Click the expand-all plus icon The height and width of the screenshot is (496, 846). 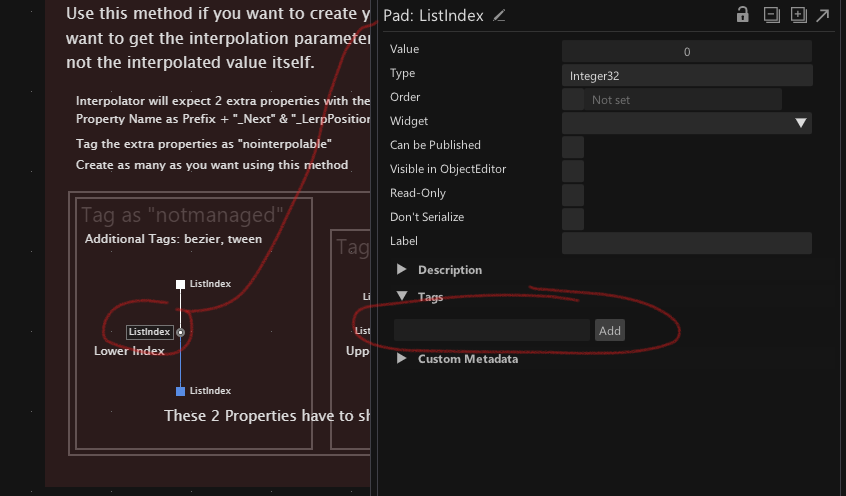point(797,15)
